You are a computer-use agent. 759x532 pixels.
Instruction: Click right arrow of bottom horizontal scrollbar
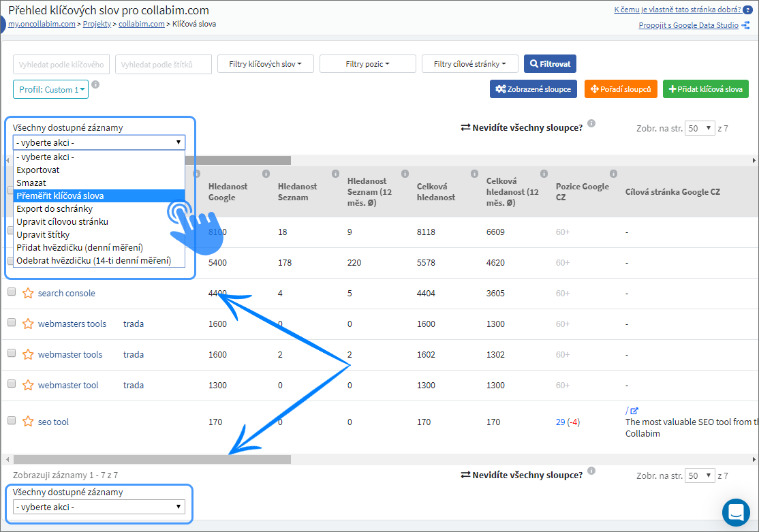(754, 459)
